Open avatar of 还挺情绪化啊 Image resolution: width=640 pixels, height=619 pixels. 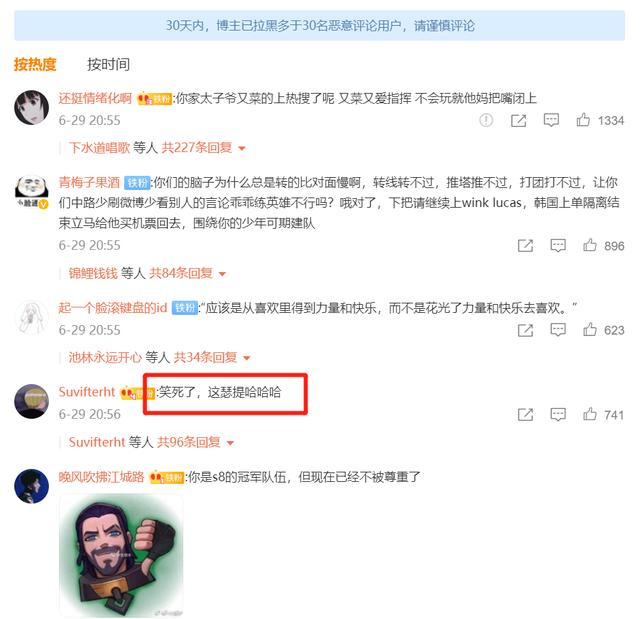[31, 107]
